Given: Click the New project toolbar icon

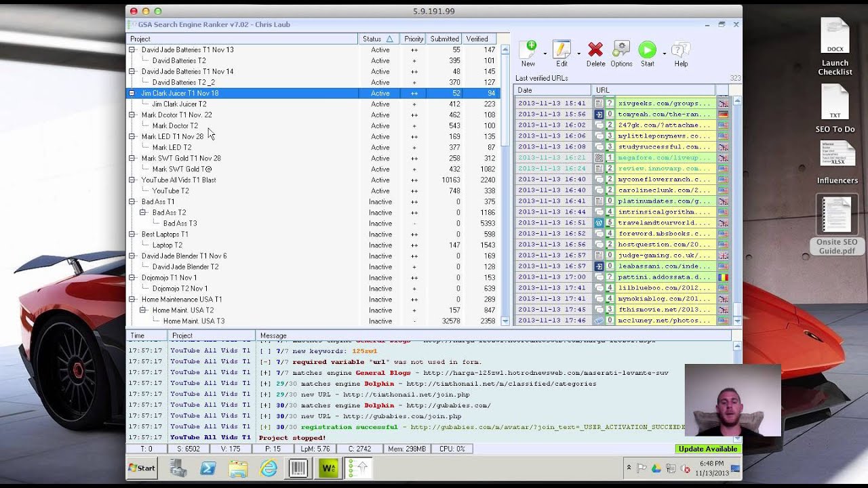Looking at the screenshot, I should coord(529,50).
